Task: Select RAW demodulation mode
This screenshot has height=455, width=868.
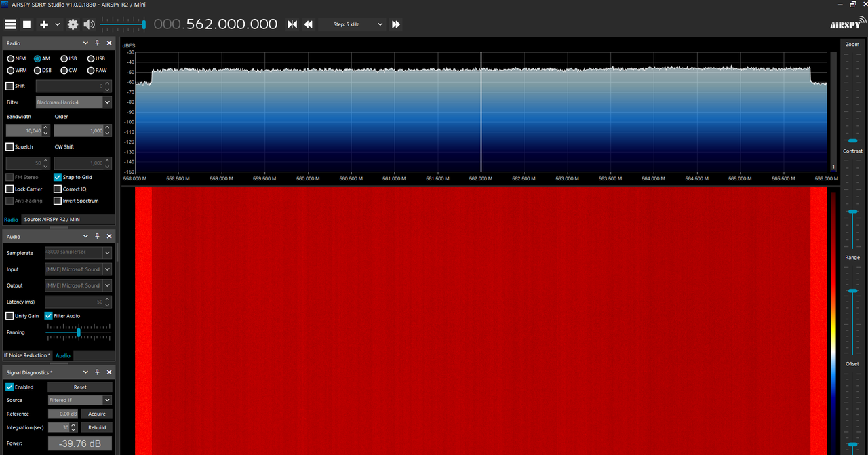Action: 97,71
